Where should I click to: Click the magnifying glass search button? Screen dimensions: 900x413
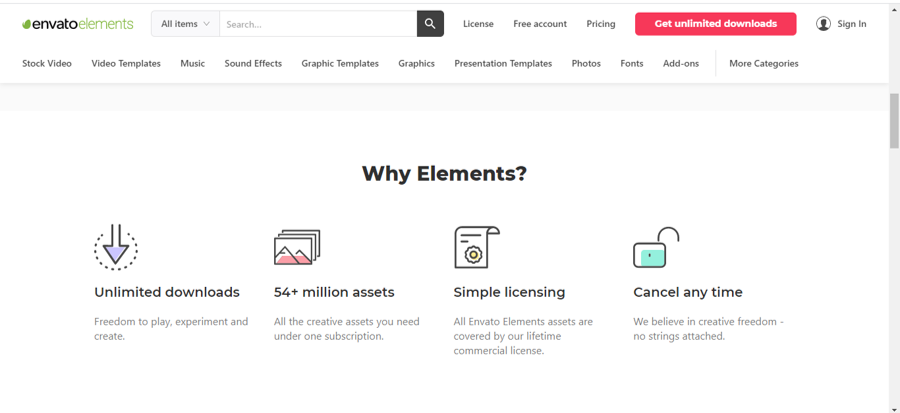pos(430,24)
